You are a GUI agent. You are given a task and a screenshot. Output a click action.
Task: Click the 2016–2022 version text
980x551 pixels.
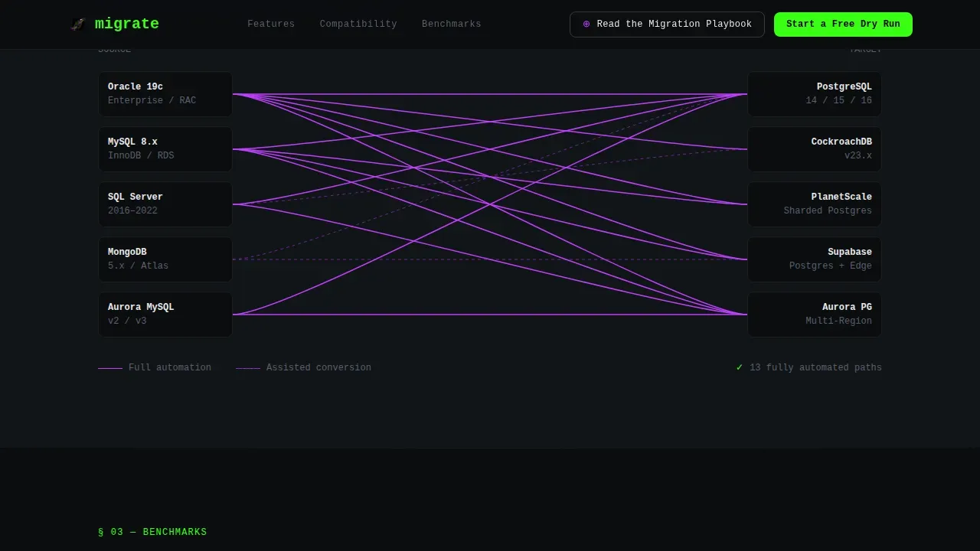click(132, 210)
